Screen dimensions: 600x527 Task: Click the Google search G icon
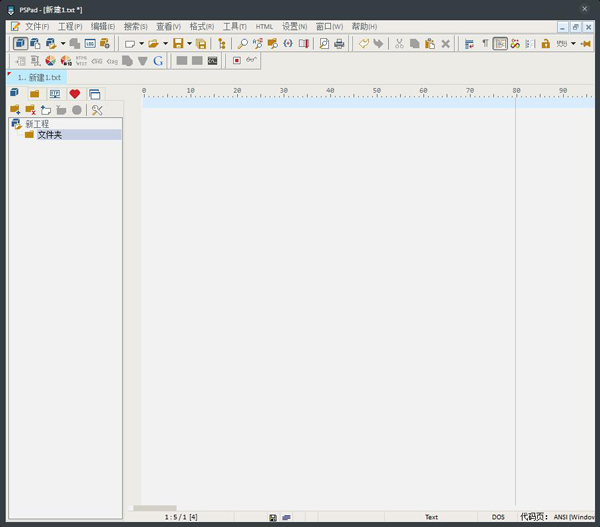158,60
